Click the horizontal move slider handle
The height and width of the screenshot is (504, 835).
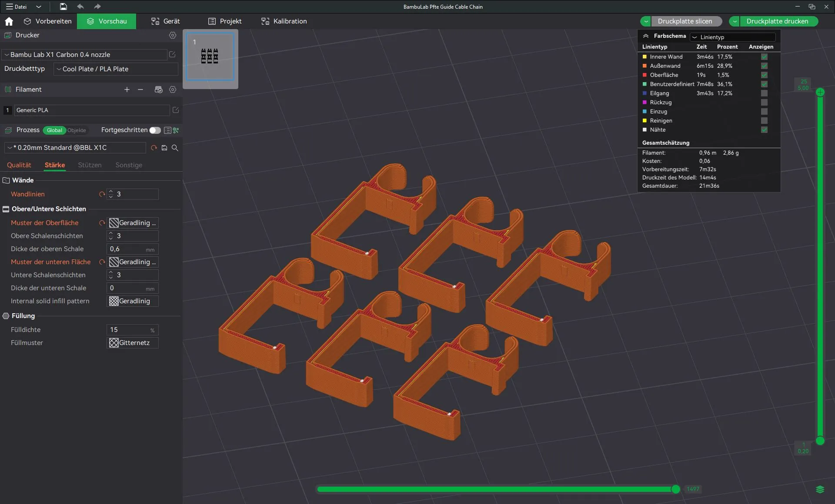coord(675,489)
